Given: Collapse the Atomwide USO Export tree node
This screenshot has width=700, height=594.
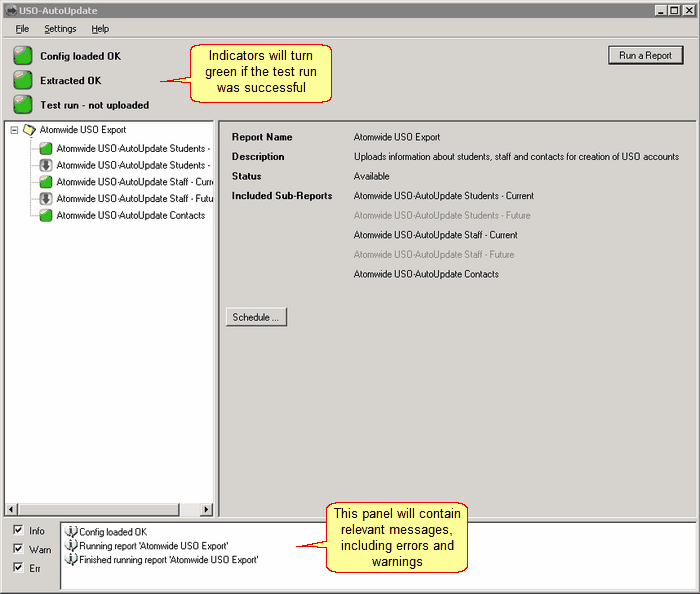Looking at the screenshot, I should tap(14, 130).
